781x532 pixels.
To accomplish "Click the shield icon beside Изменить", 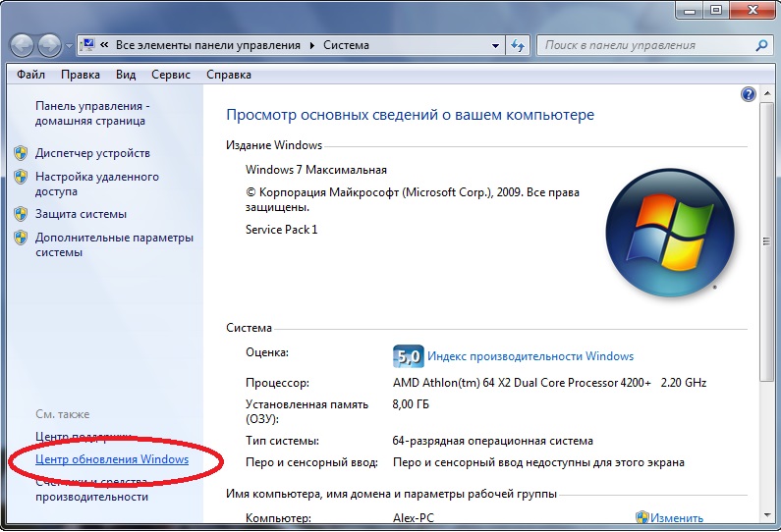I will pyautogui.click(x=642, y=518).
